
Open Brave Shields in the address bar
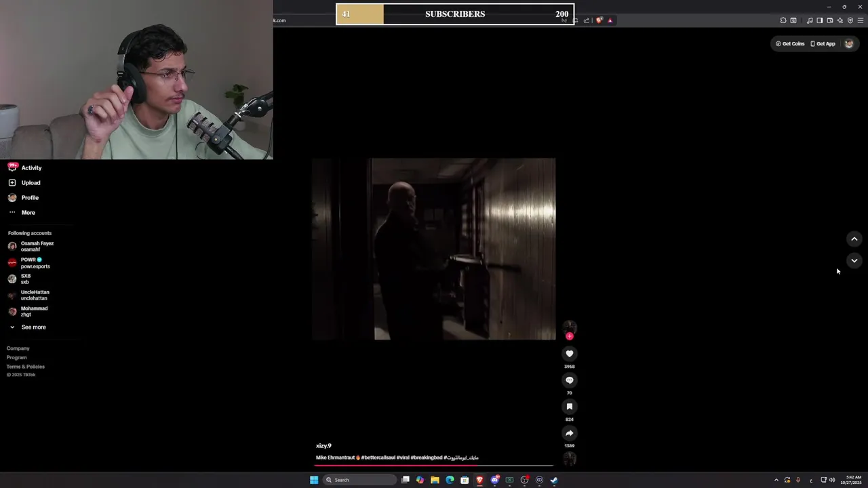(x=599, y=20)
